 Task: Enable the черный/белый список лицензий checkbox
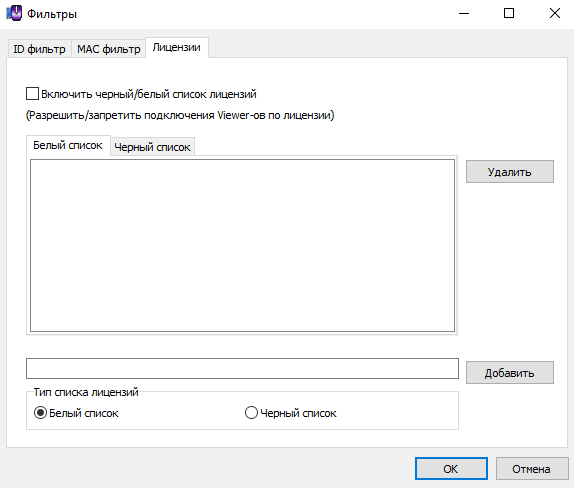click(x=32, y=94)
